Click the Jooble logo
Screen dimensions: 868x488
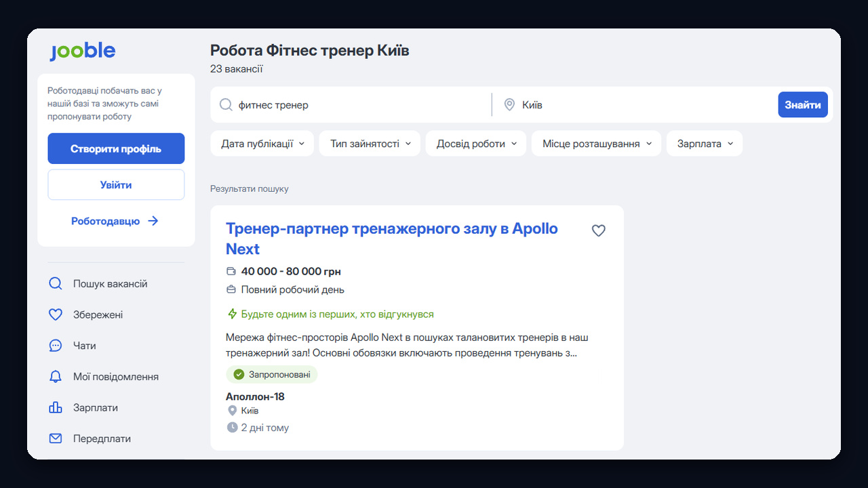coord(82,52)
